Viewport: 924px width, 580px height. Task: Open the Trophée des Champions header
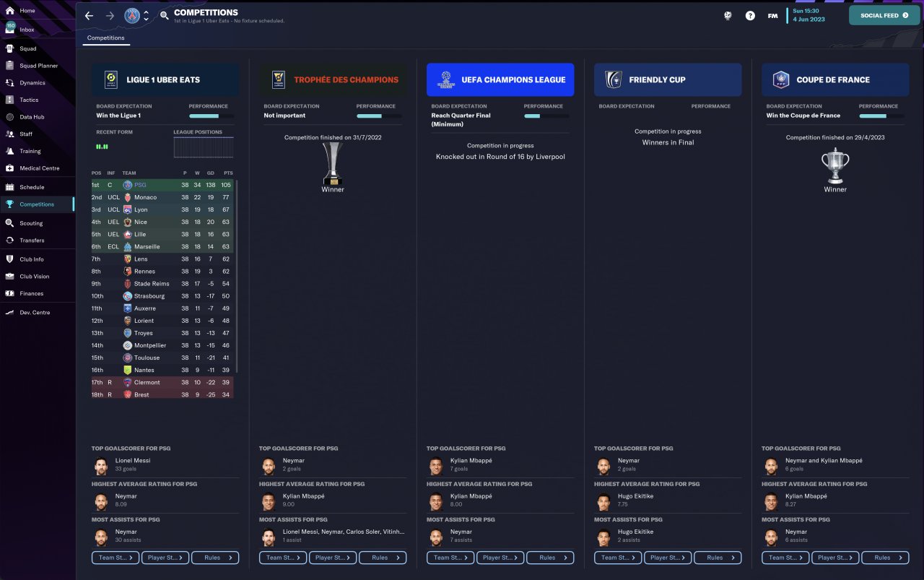333,79
